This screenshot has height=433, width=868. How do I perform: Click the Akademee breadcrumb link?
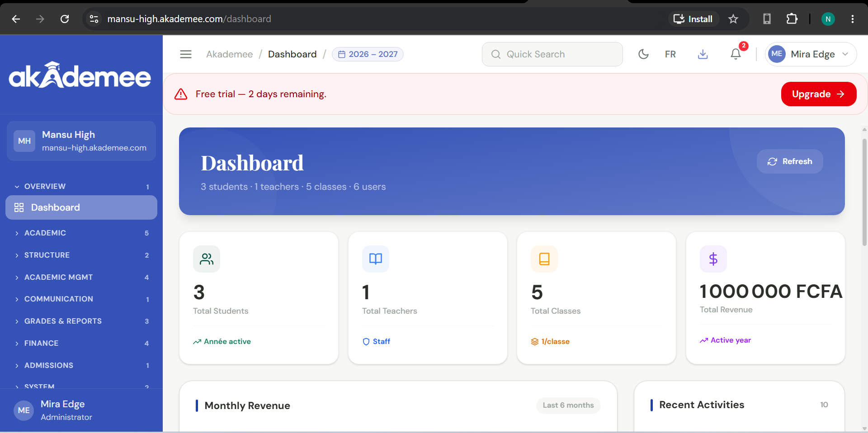[x=230, y=54]
